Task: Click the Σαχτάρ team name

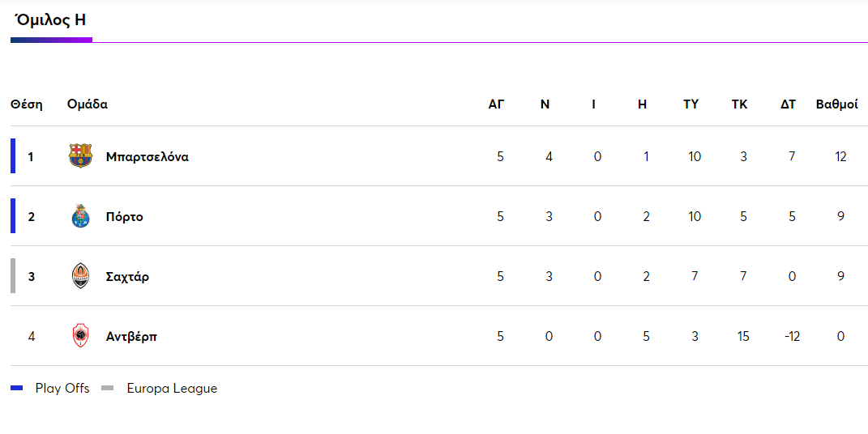Action: point(127,277)
